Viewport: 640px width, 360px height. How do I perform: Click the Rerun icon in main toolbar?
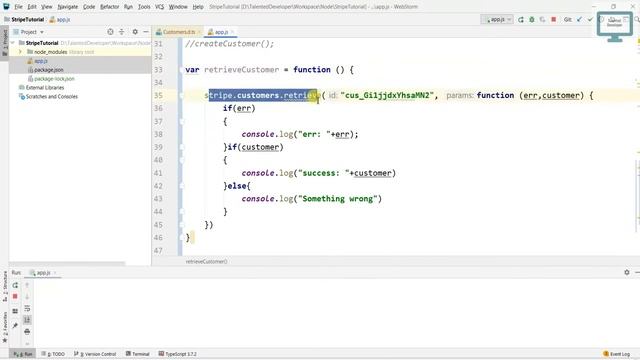point(521,20)
